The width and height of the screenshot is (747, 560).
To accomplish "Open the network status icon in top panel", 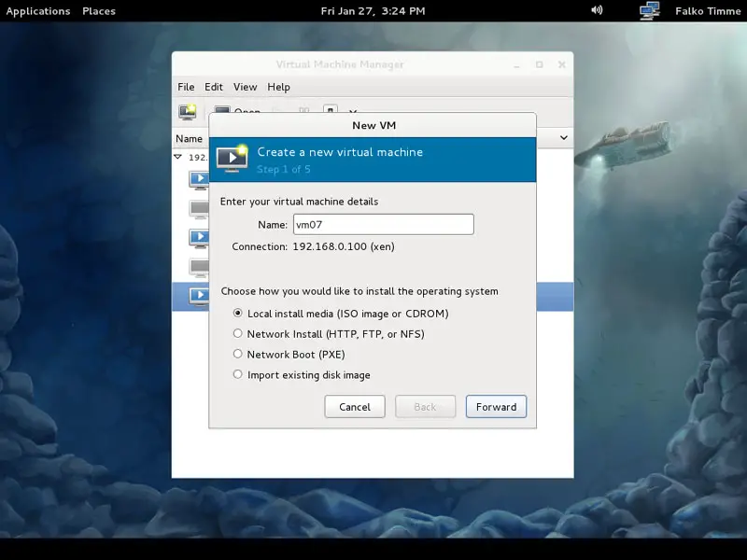I will click(x=649, y=10).
